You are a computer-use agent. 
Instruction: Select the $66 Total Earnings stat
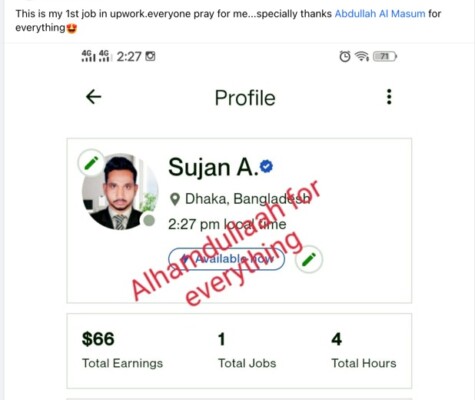(122, 350)
